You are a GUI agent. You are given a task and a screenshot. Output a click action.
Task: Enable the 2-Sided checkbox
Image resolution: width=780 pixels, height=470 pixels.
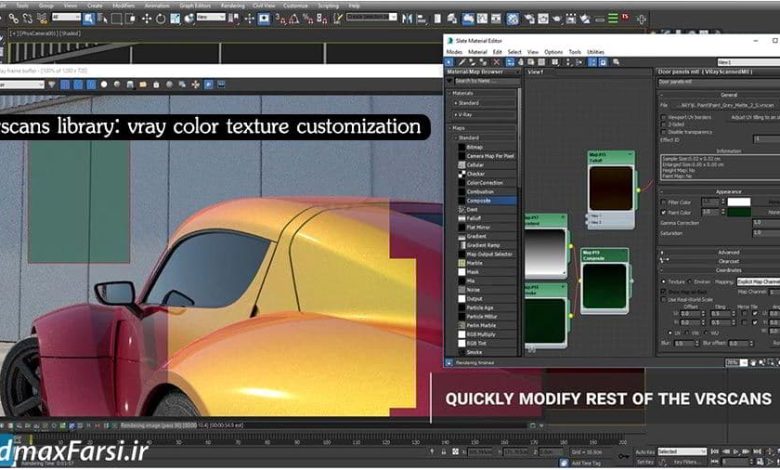pos(664,125)
